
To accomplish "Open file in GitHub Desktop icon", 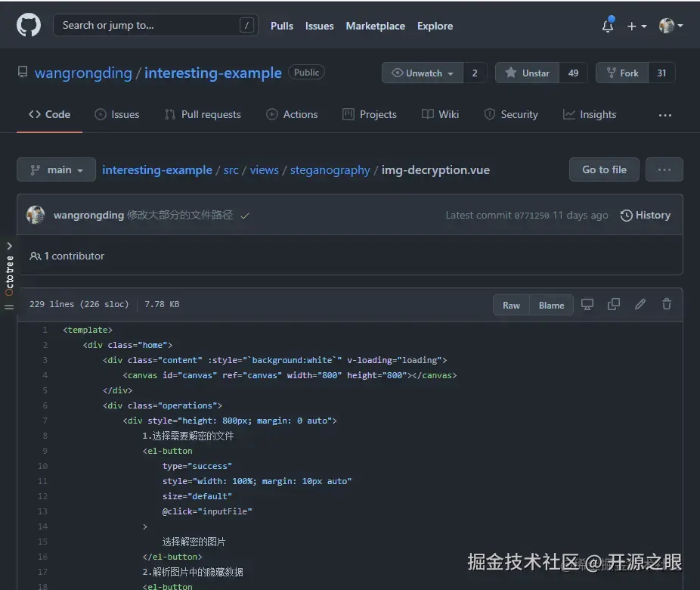I will [x=587, y=305].
